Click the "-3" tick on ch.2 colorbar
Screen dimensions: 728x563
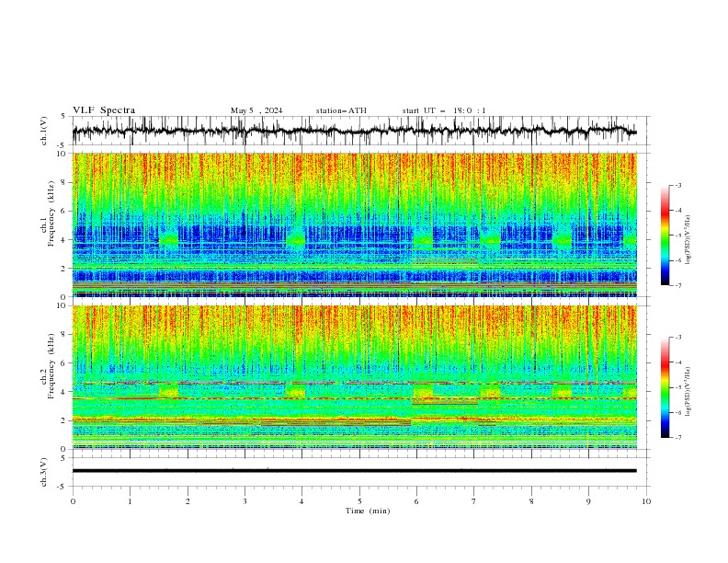[x=678, y=338]
